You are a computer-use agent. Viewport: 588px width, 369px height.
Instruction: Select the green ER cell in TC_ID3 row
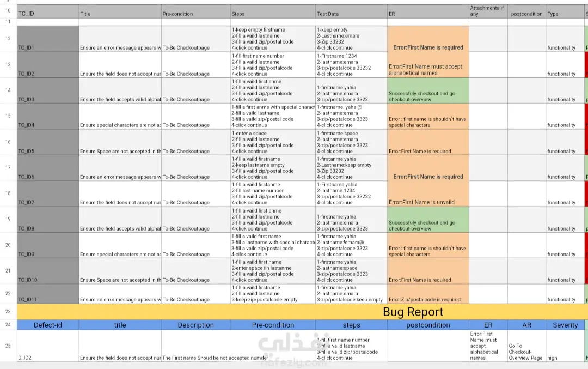pos(428,90)
